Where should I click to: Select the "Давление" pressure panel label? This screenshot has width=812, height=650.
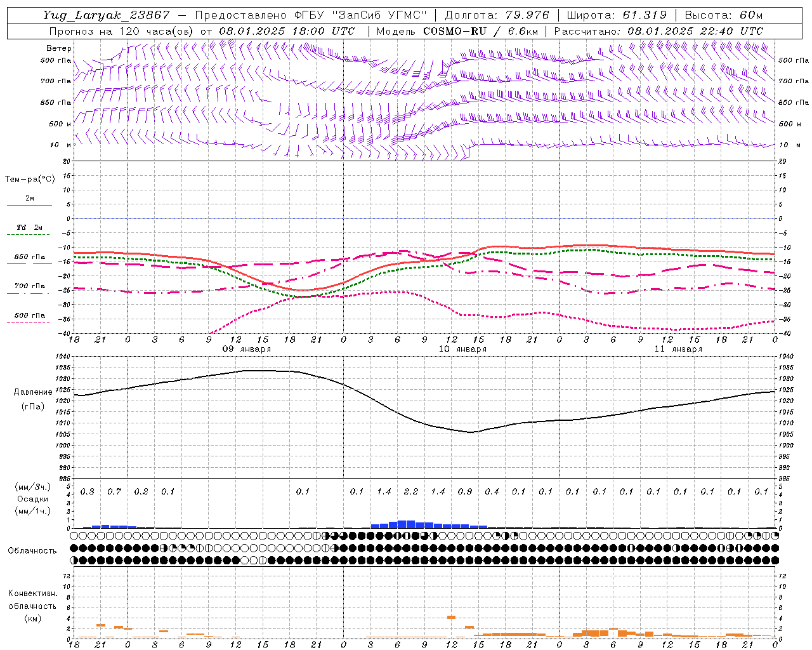pos(33,392)
